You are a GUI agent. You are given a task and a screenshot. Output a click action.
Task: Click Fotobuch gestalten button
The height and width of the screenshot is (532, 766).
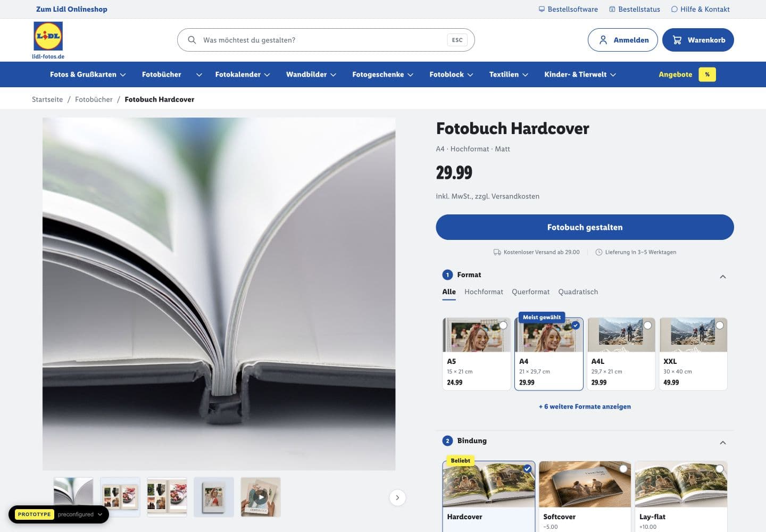point(585,227)
